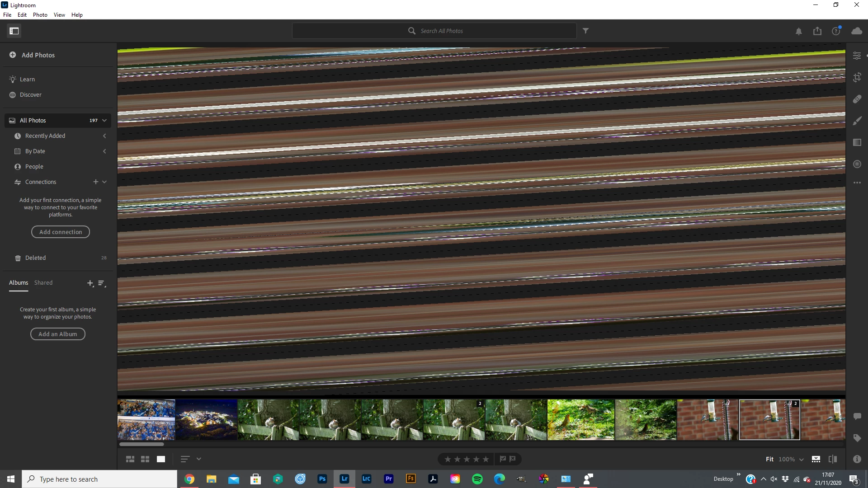
Task: Open the Photo menu
Action: (x=40, y=15)
